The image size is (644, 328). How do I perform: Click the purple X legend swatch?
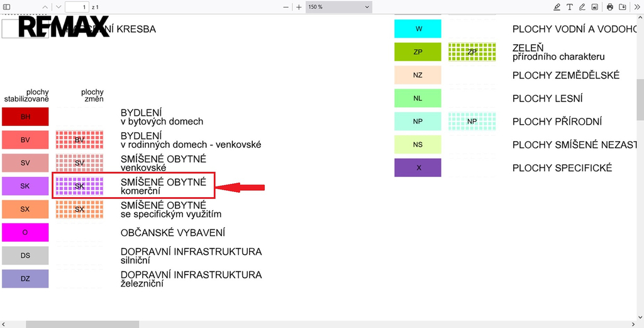[x=418, y=168]
